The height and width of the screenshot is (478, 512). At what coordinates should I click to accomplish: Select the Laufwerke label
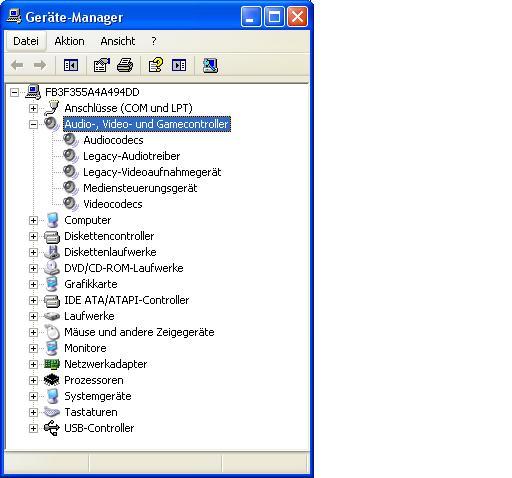pos(89,316)
